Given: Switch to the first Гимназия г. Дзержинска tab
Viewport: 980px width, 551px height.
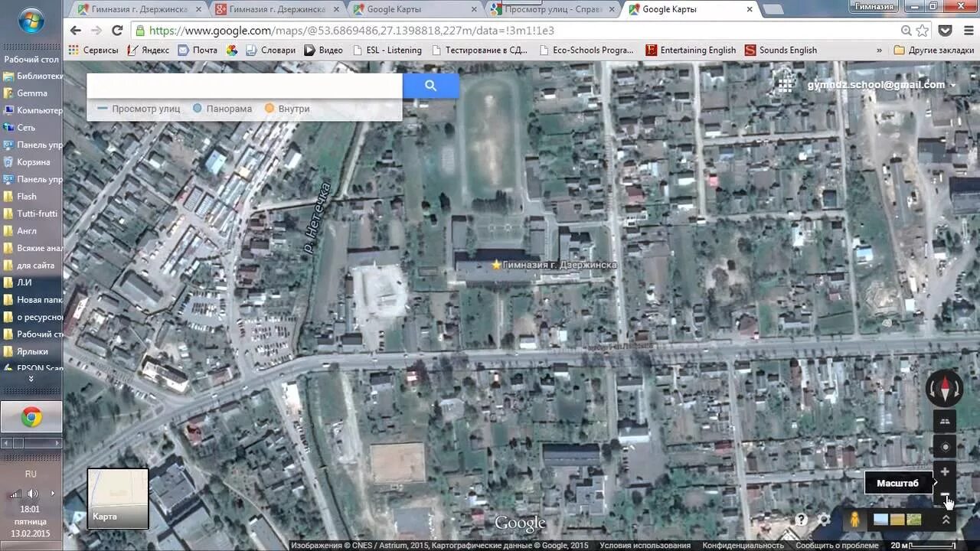Looking at the screenshot, I should tap(139, 9).
